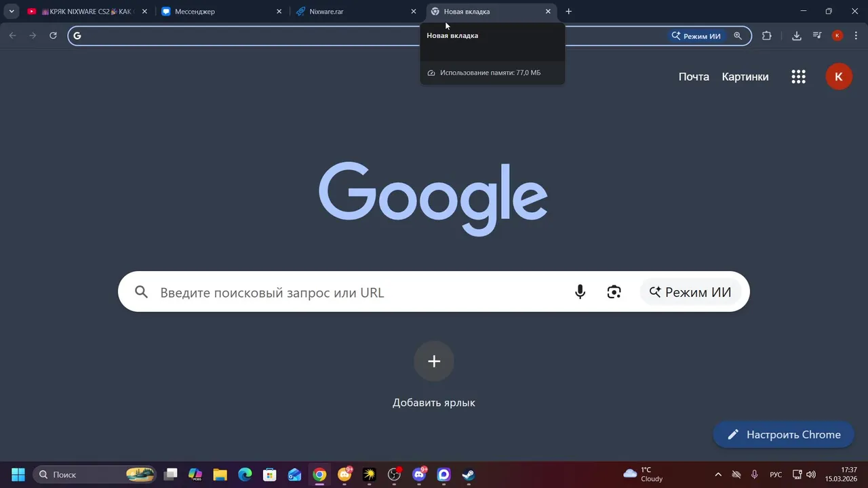This screenshot has height=488, width=868.
Task: Open search by image camera icon
Action: (x=614, y=292)
